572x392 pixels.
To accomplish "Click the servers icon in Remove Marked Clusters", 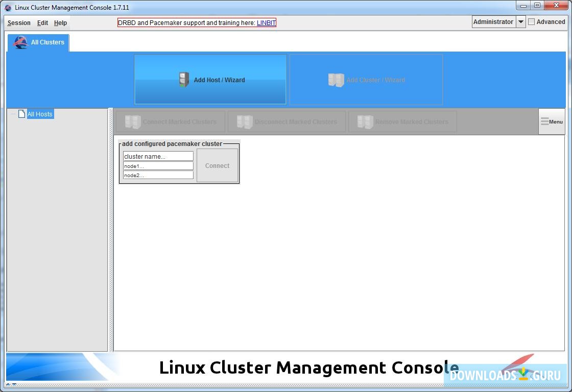I will point(365,122).
